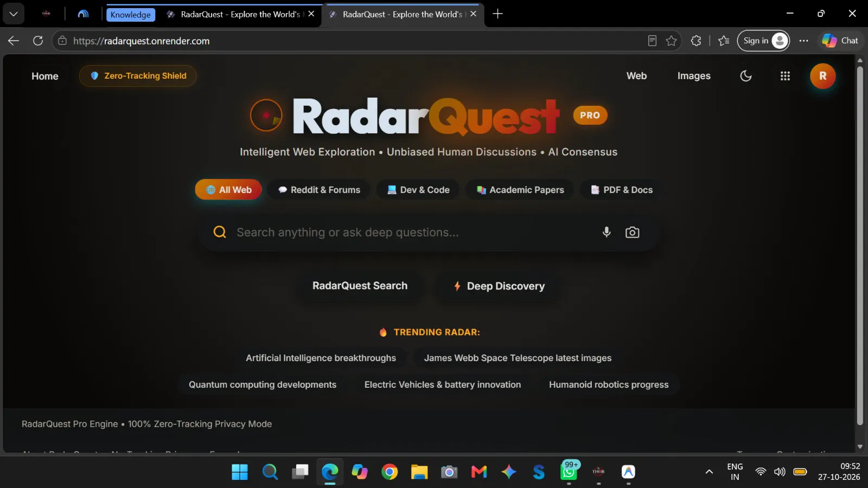Choose Humanoid robotics progress trend

[609, 384]
